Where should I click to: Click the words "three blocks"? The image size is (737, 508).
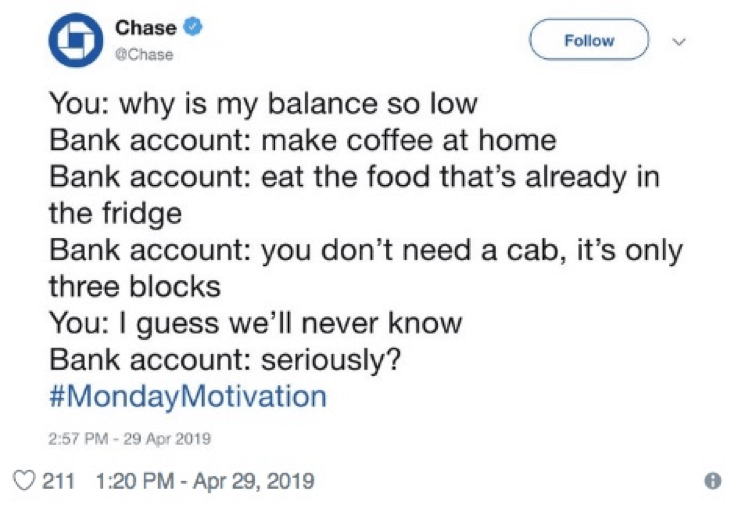coord(134,286)
